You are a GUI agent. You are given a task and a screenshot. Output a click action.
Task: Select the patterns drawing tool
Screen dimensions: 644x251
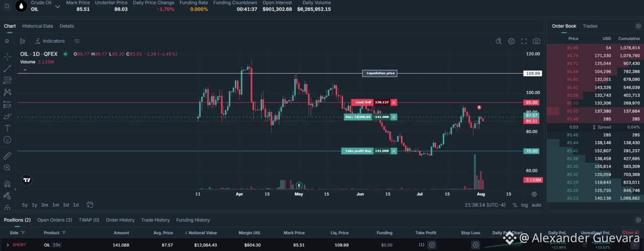pos(7,92)
